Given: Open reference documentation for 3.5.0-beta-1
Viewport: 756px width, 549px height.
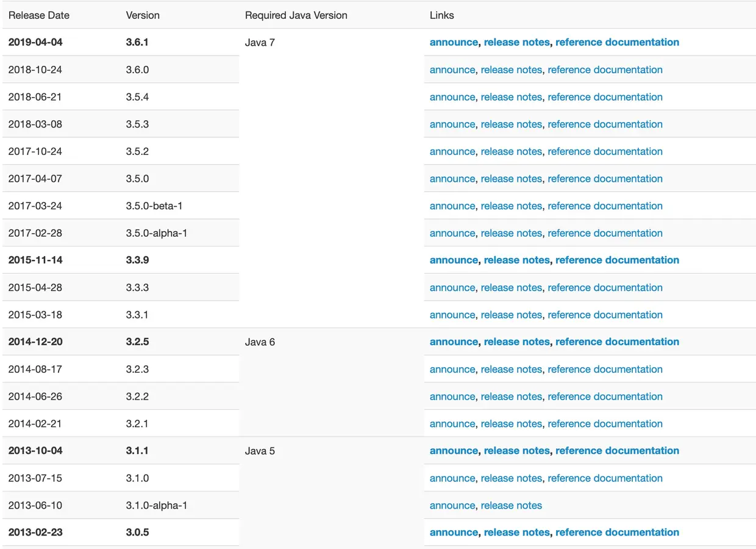Looking at the screenshot, I should click(x=605, y=206).
